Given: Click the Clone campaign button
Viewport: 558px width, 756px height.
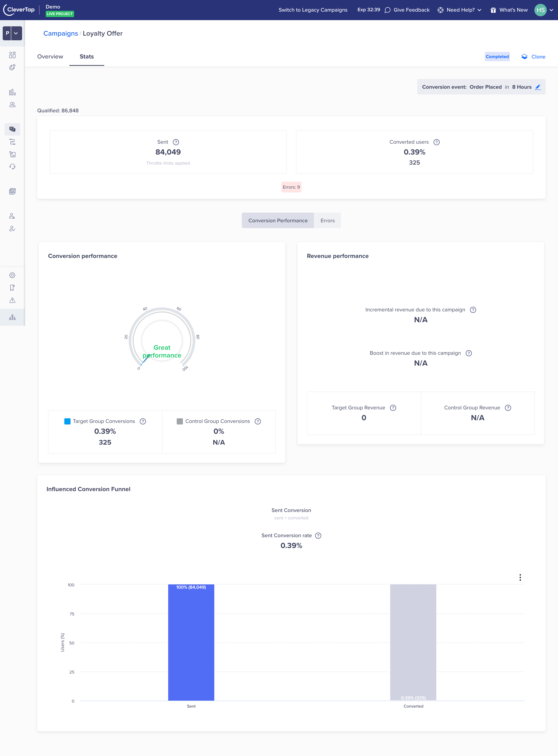Looking at the screenshot, I should [533, 57].
